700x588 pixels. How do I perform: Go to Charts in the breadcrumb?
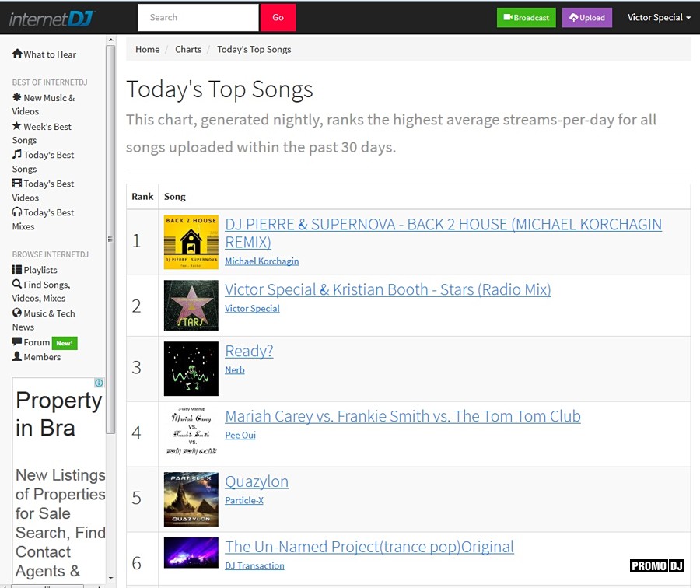pyautogui.click(x=188, y=49)
